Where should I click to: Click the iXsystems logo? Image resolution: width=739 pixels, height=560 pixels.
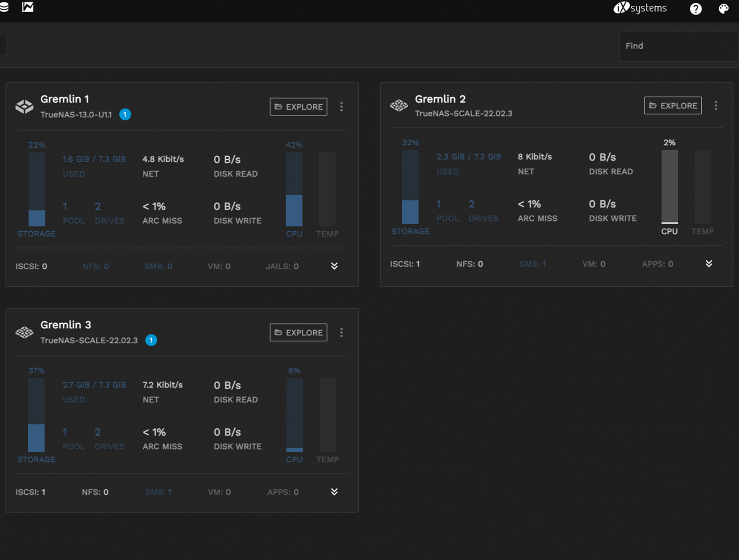tap(640, 8)
